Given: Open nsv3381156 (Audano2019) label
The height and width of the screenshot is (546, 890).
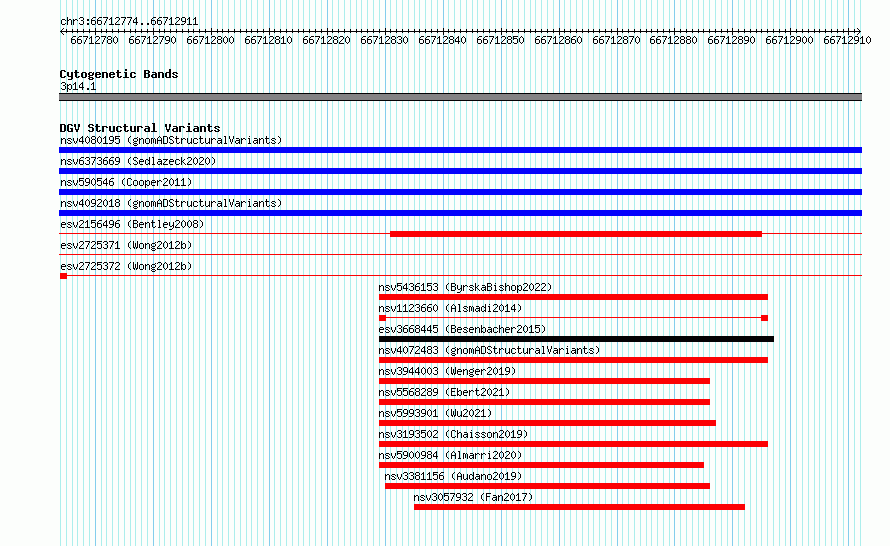Looking at the screenshot, I should [x=453, y=476].
